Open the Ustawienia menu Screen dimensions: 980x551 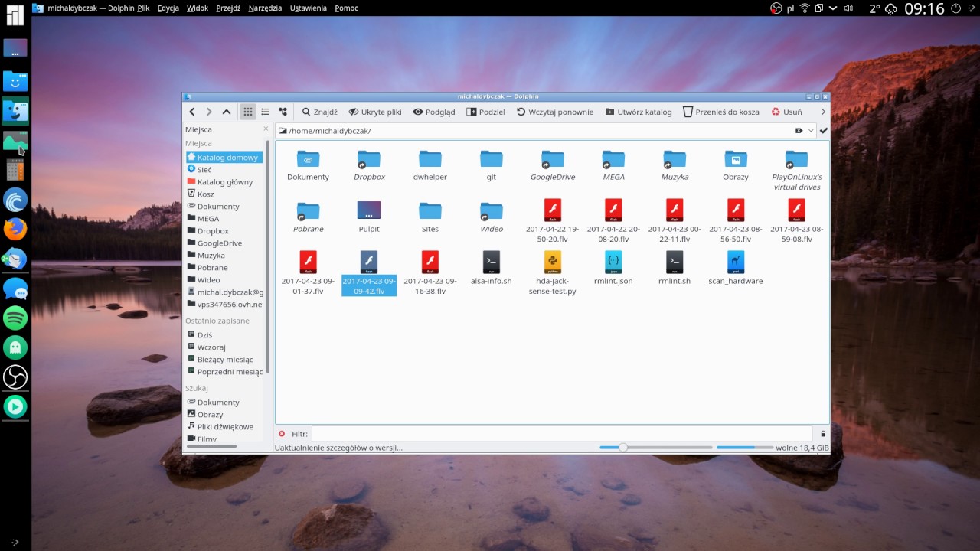tap(308, 8)
